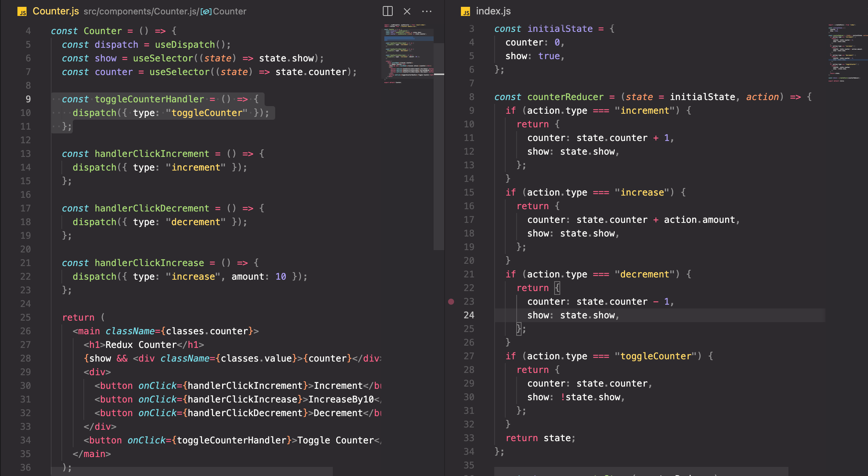This screenshot has height=476, width=868.
Task: Click className={classes.counter} on line 26
Action: point(179,331)
